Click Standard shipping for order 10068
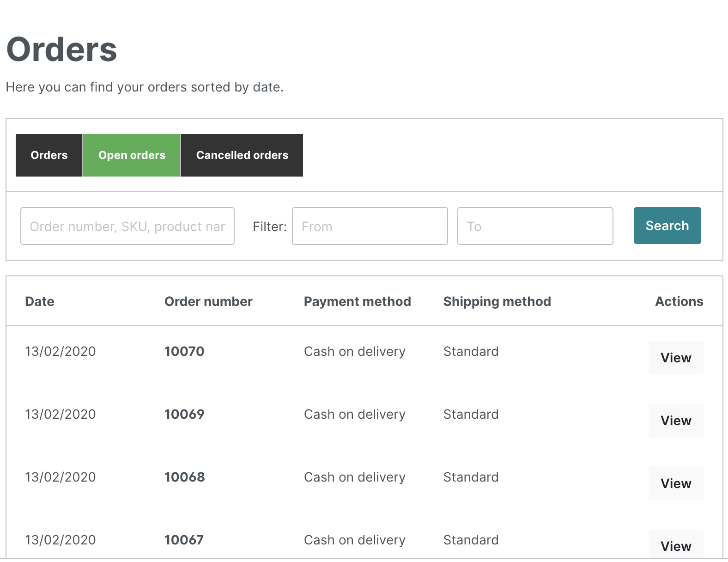 click(471, 477)
